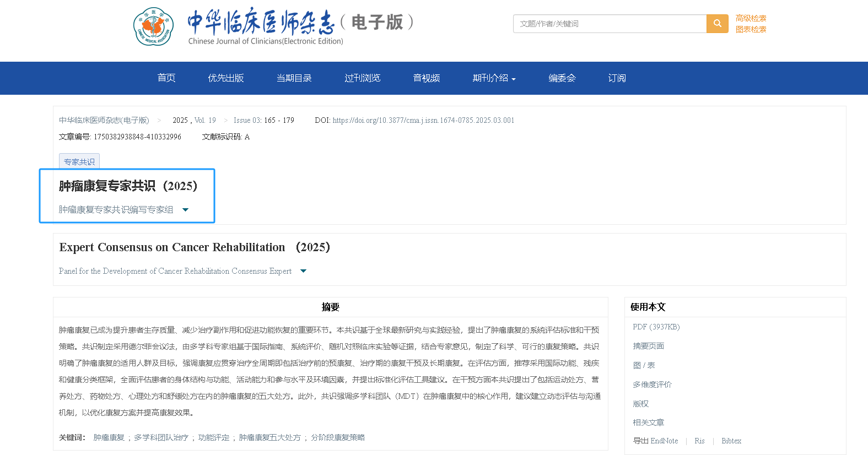Expand the Chinese author group dropdown arrow
Viewport: 868px width, 455px height.
[185, 210]
